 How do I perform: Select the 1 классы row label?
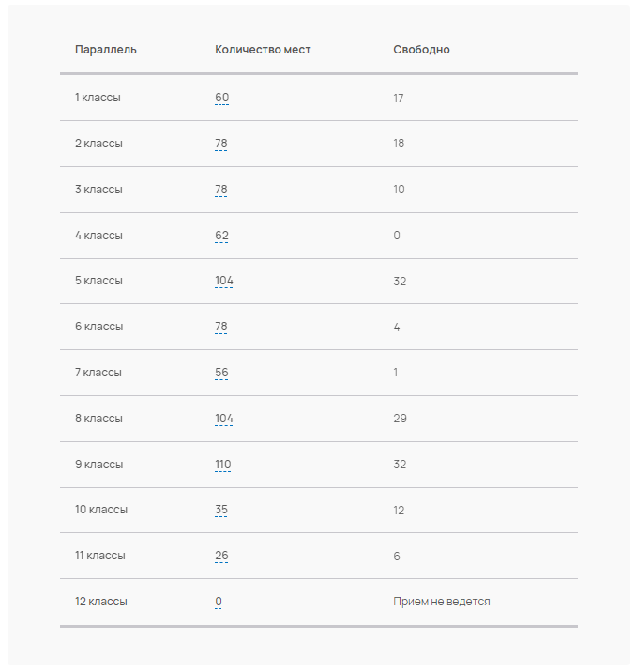point(98,98)
